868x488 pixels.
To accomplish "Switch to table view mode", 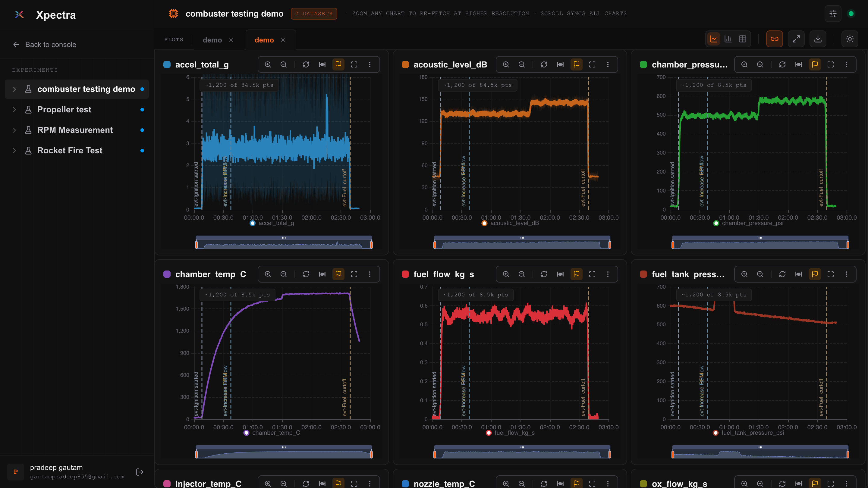I will click(742, 39).
